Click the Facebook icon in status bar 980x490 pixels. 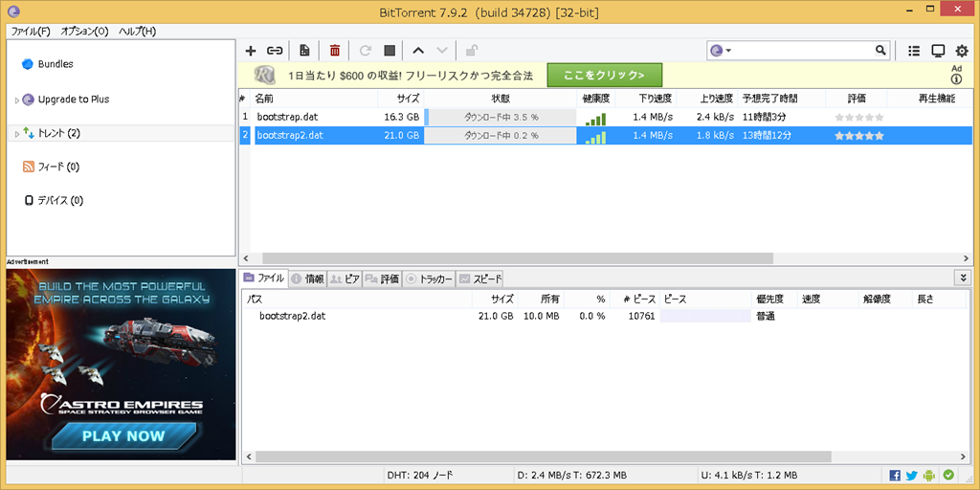point(895,475)
